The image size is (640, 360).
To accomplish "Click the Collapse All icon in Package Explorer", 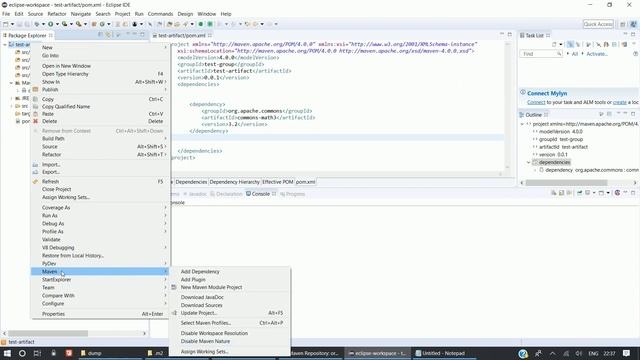I will (x=101, y=35).
